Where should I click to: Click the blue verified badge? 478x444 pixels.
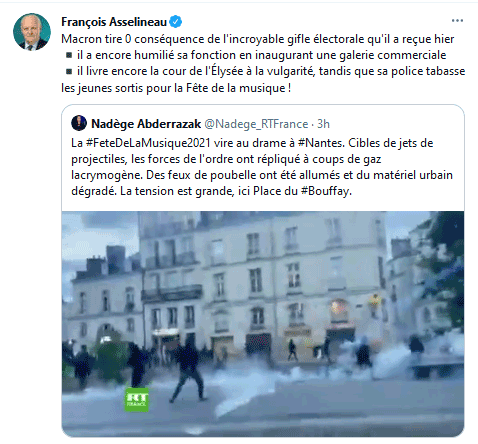tap(176, 22)
